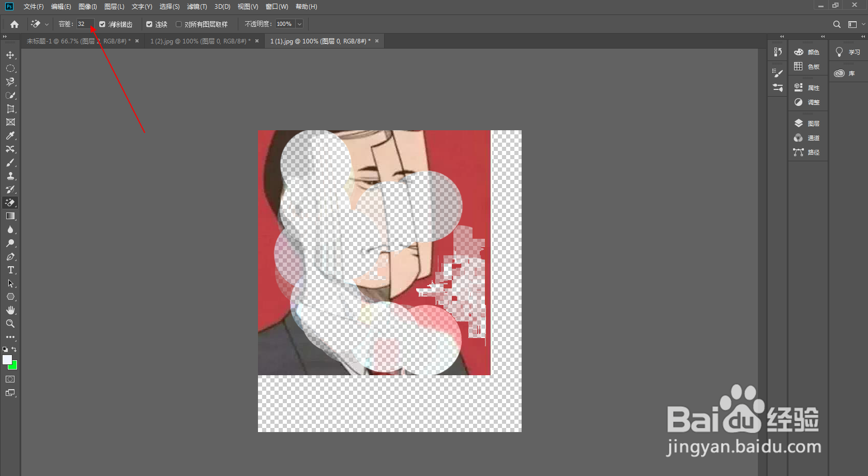This screenshot has width=868, height=476.
Task: Select the Gradient tool
Action: (10, 216)
